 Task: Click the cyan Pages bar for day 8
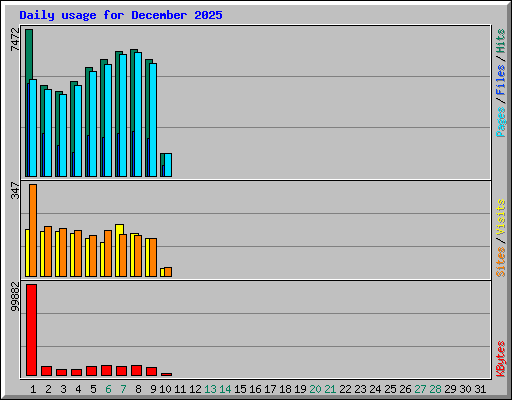point(138,114)
